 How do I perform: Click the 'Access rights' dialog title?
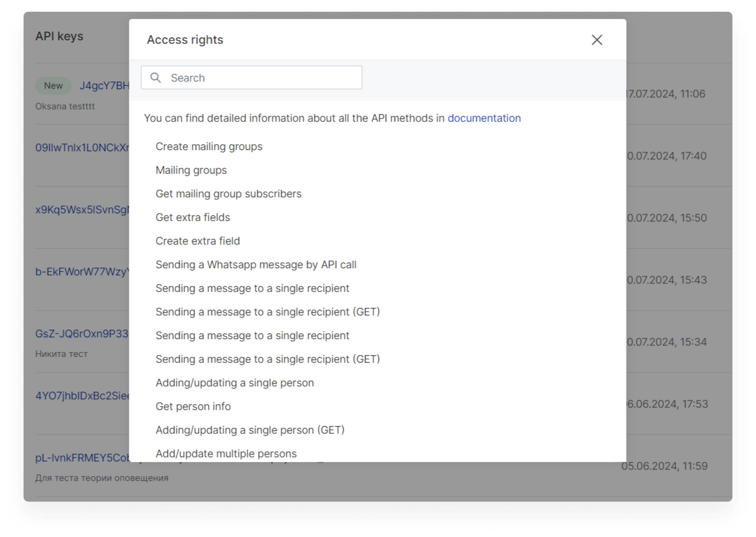(185, 40)
